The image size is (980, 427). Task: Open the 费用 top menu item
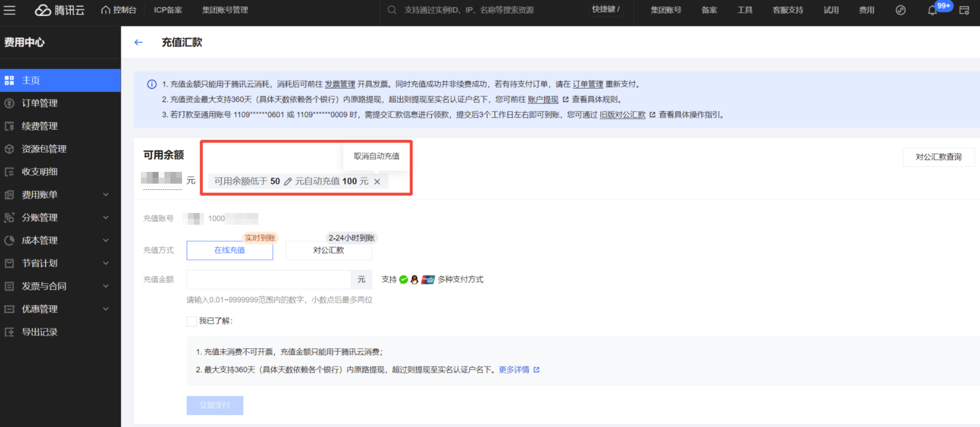point(866,10)
